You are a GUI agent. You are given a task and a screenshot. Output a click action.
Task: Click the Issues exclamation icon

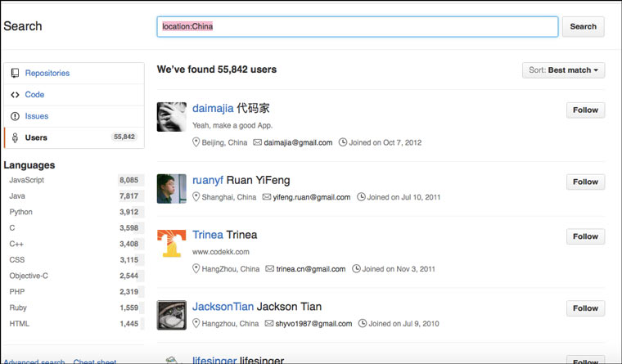pyautogui.click(x=15, y=116)
